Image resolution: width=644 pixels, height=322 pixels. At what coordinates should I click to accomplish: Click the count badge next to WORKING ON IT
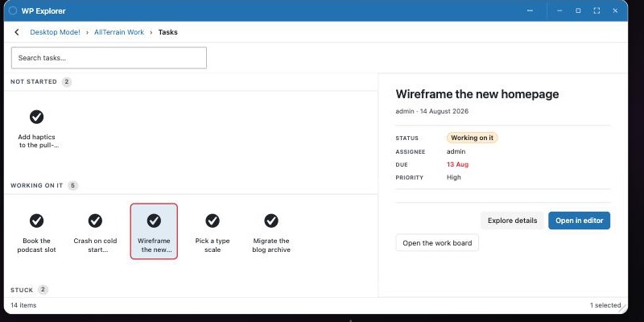(x=72, y=186)
